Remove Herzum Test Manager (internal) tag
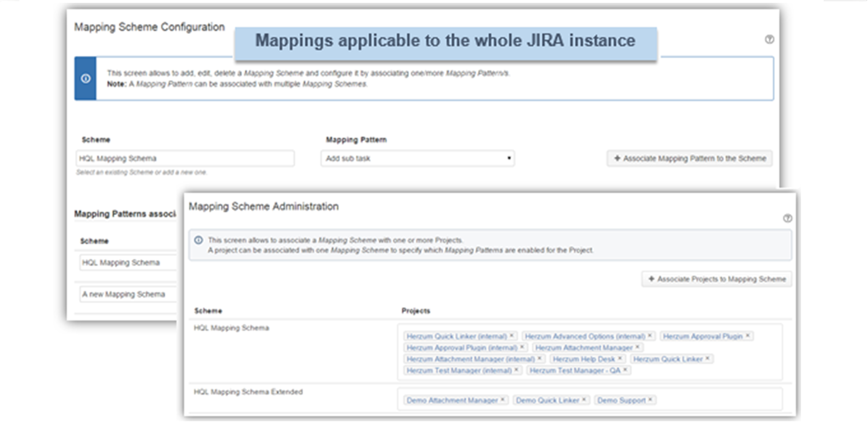Viewport: 868px width, 425px height. (x=516, y=370)
